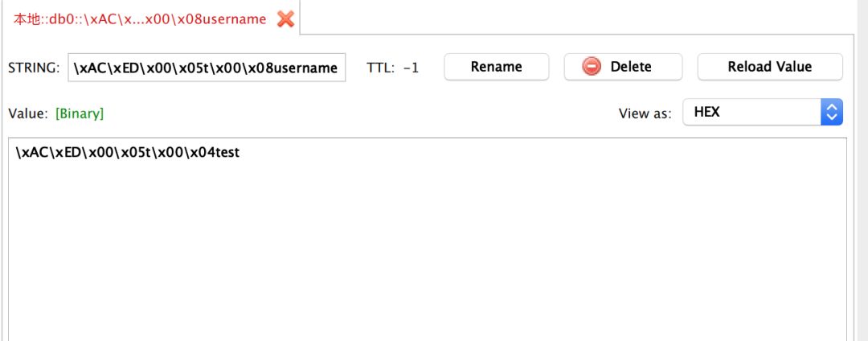Click the TTL label

click(381, 68)
